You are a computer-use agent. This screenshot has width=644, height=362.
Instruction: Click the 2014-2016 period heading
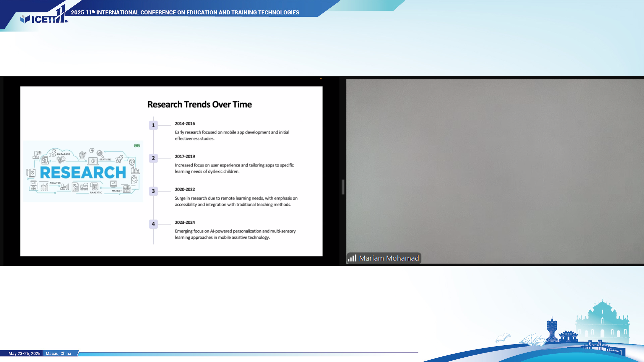(x=185, y=124)
